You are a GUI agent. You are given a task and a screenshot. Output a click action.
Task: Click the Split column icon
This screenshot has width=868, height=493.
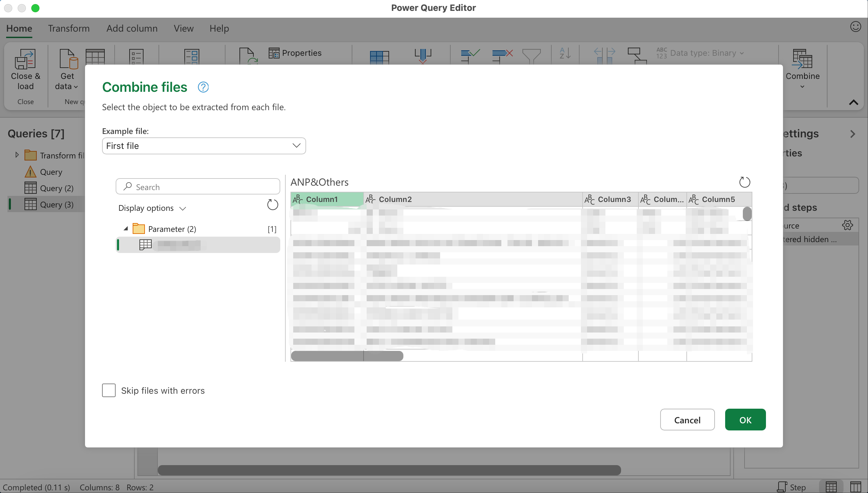(604, 56)
